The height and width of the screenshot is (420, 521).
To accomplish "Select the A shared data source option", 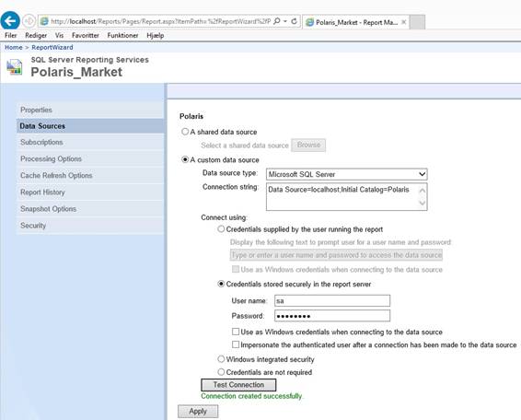I will [185, 132].
